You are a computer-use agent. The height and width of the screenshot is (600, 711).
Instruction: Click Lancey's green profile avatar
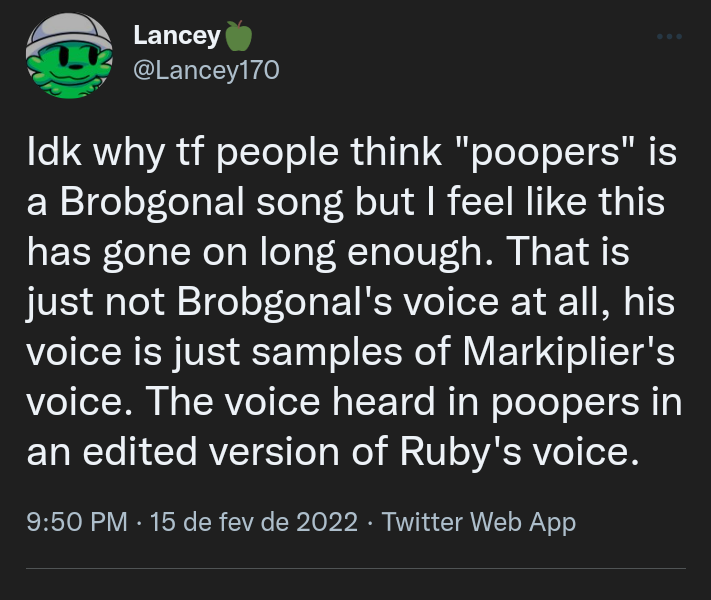tap(68, 56)
